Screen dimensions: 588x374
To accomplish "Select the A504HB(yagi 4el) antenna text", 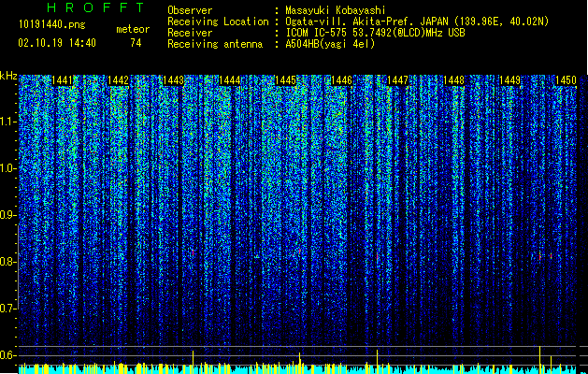I will tap(330, 44).
